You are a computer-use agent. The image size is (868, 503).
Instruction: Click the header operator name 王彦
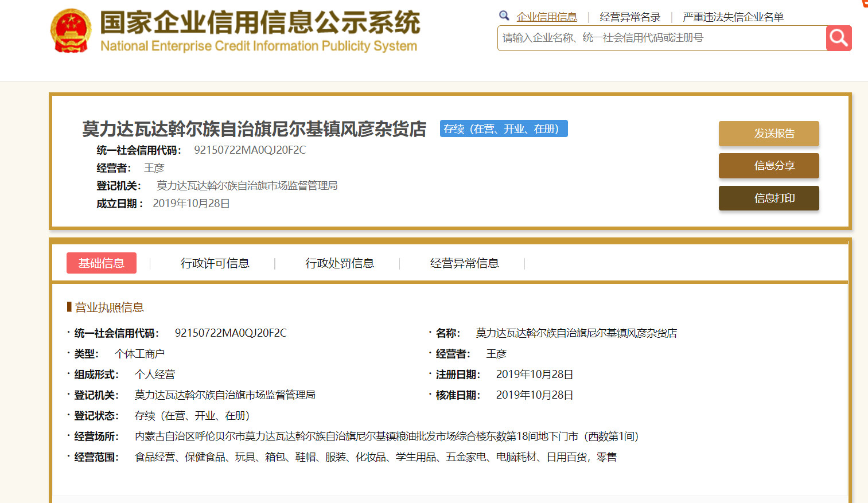coord(154,168)
